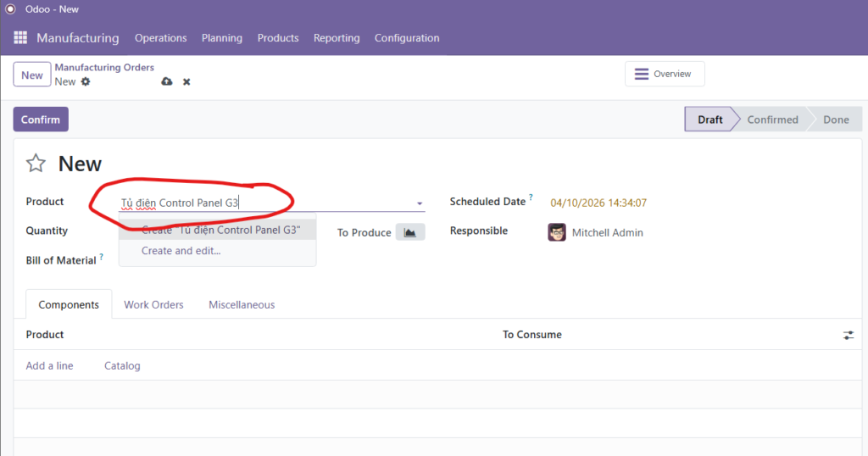Open the Configuration menu
868x456 pixels.
tap(407, 38)
